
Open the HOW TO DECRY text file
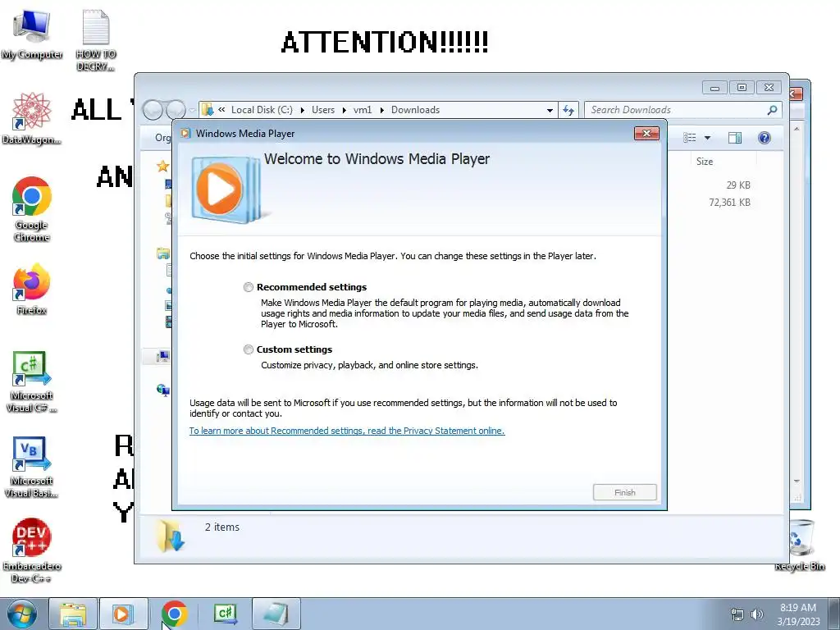(96, 40)
